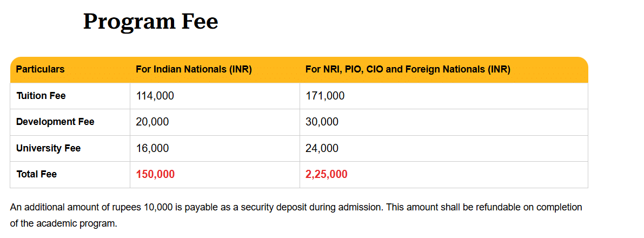Click the NRI, PIO, CIO and Foreign Nationals header
644x238 pixels.
408,69
